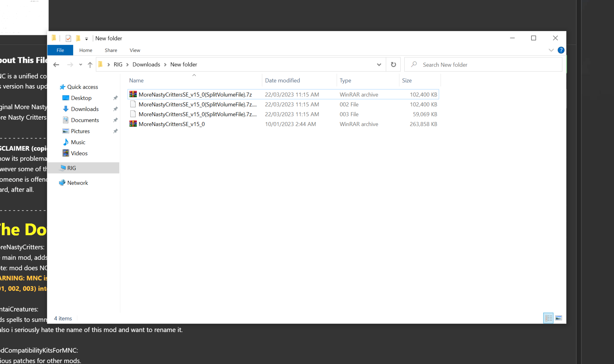This screenshot has width=614, height=364.
Task: Switch to the Share ribbon tab
Action: pyautogui.click(x=111, y=50)
